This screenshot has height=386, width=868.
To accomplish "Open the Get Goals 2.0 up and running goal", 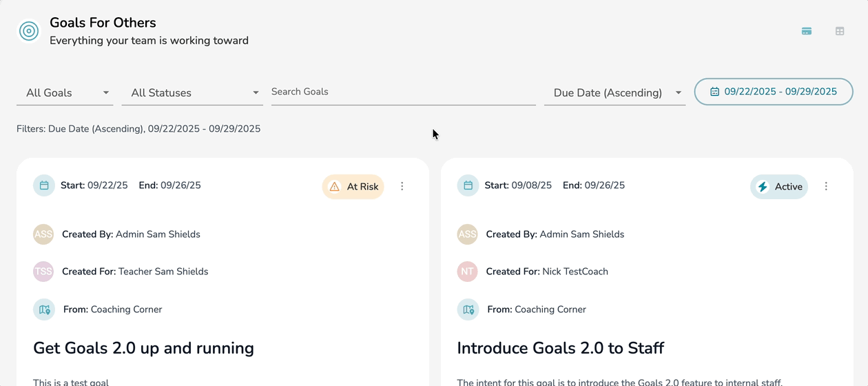I will tap(143, 348).
